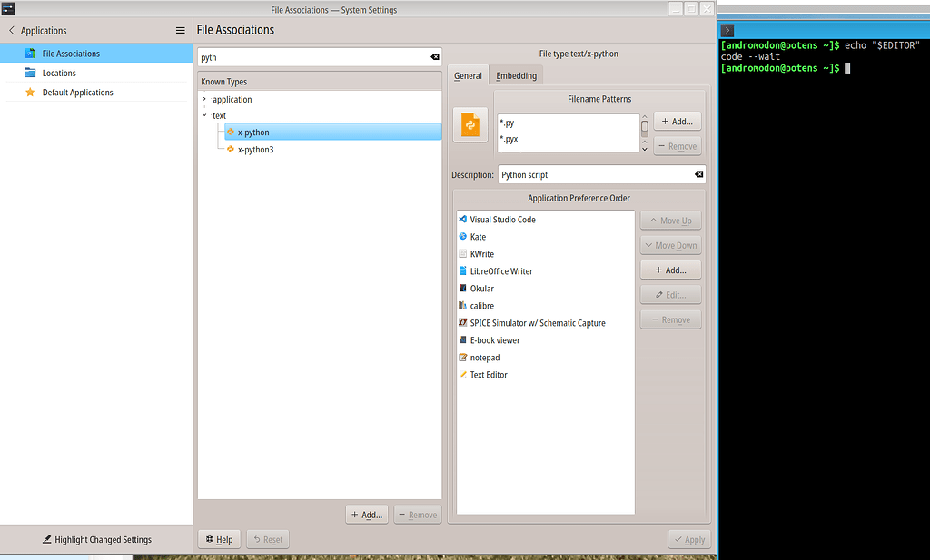The image size is (930, 560).
Task: Click Add button beside Filename Patterns
Action: (677, 121)
